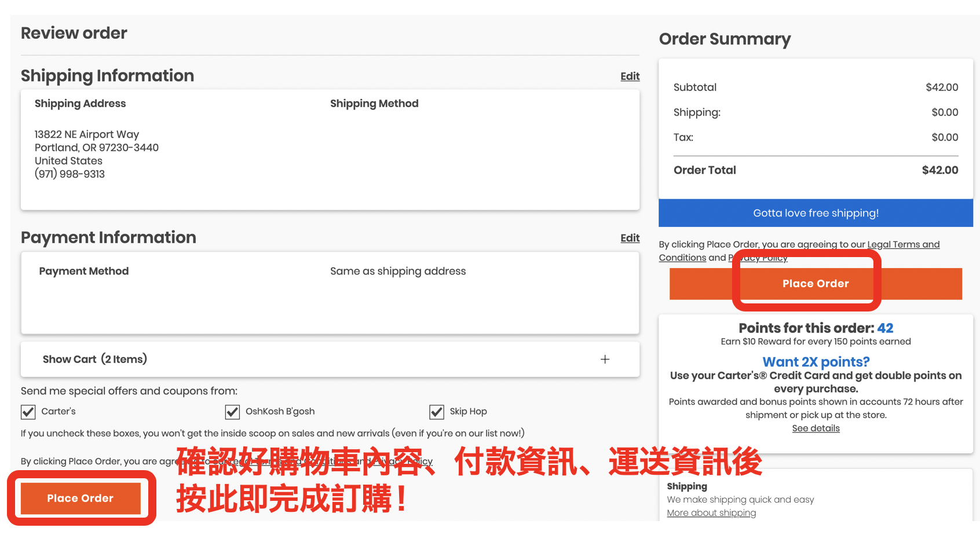The width and height of the screenshot is (980, 535).
Task: Edit the Payment Information section
Action: coord(630,238)
